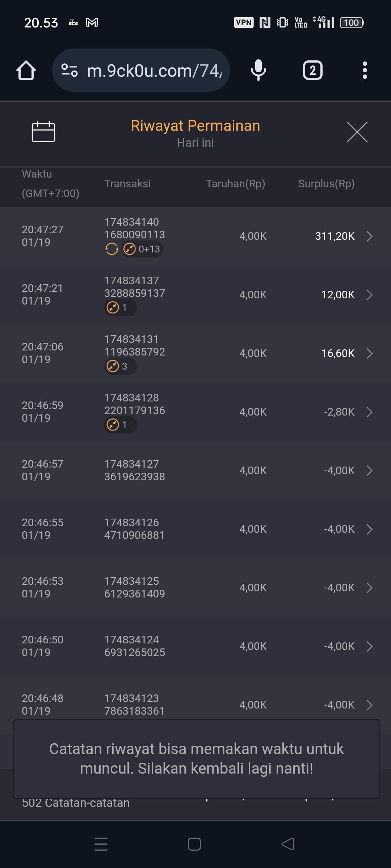Expand details of the 12,00K surplus row
Screen dimensions: 391x868
coord(369,295)
